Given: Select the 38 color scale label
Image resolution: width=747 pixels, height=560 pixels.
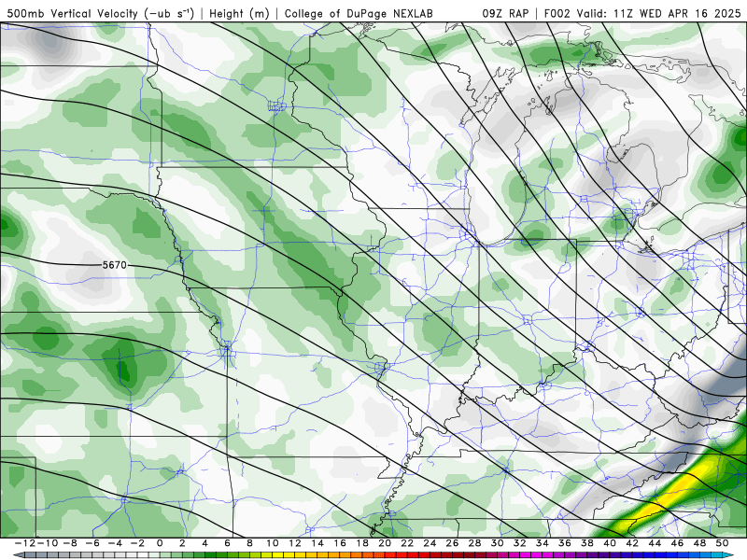Looking at the screenshot, I should pos(587,543).
